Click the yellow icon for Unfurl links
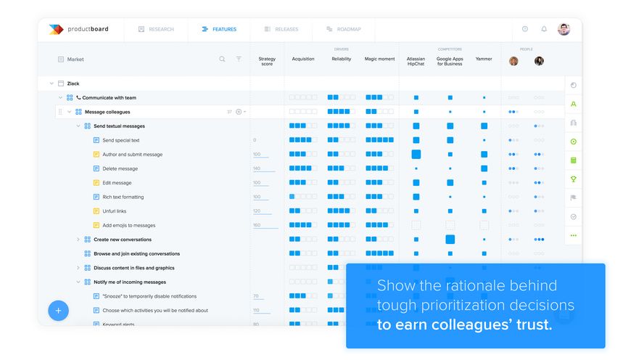The image size is (644, 363). click(96, 211)
